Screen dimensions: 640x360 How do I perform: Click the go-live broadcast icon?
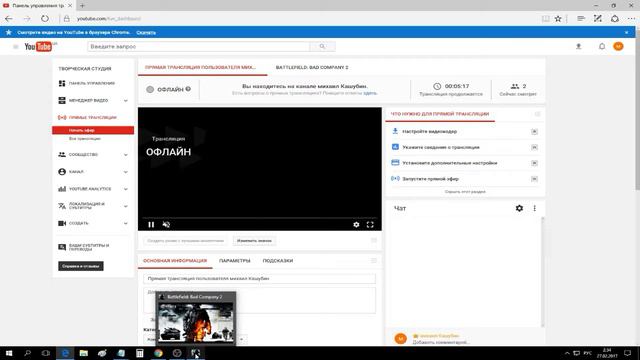[395, 178]
